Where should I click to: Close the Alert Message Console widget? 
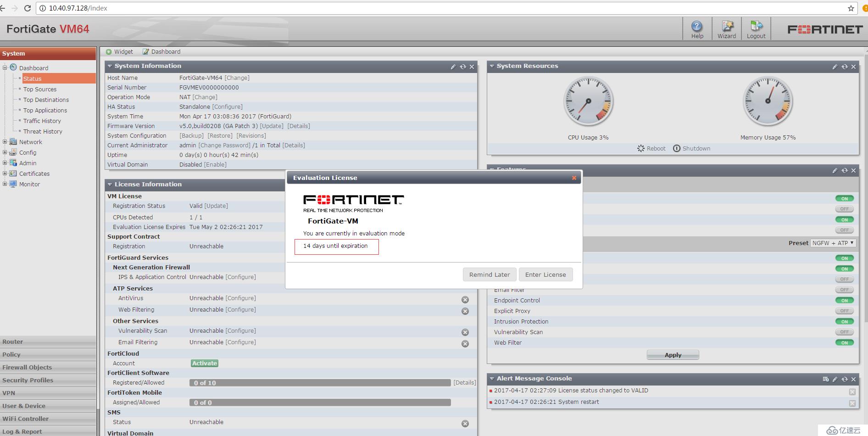pyautogui.click(x=854, y=379)
